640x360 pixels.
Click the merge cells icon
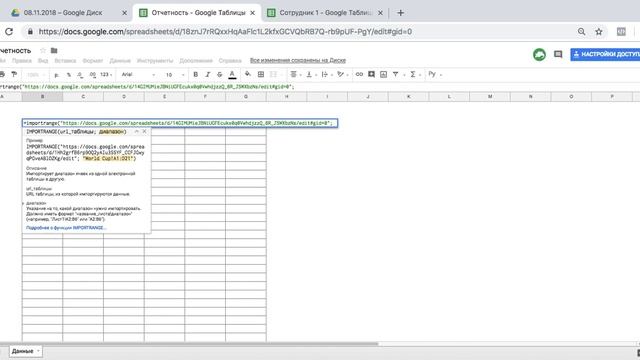tap(273, 74)
